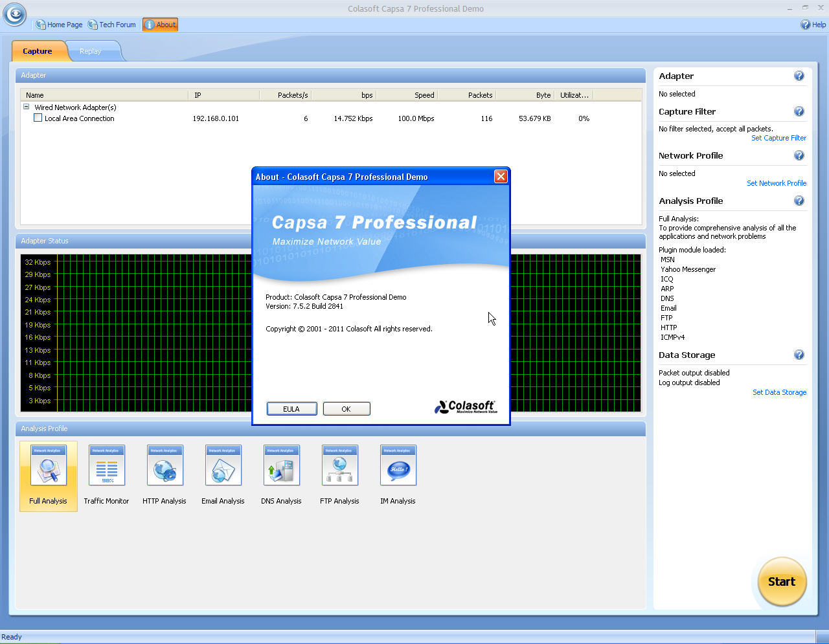Click the Adapter panel header bar

[330, 75]
